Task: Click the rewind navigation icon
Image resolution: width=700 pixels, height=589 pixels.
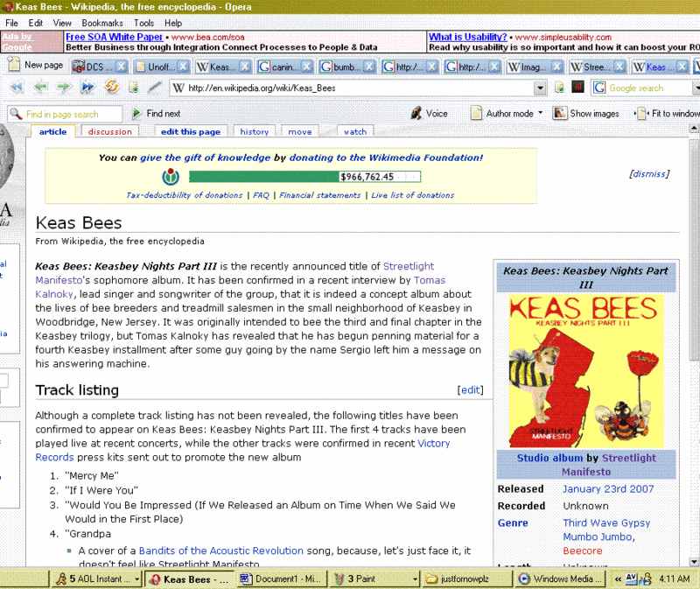Action: pos(17,87)
